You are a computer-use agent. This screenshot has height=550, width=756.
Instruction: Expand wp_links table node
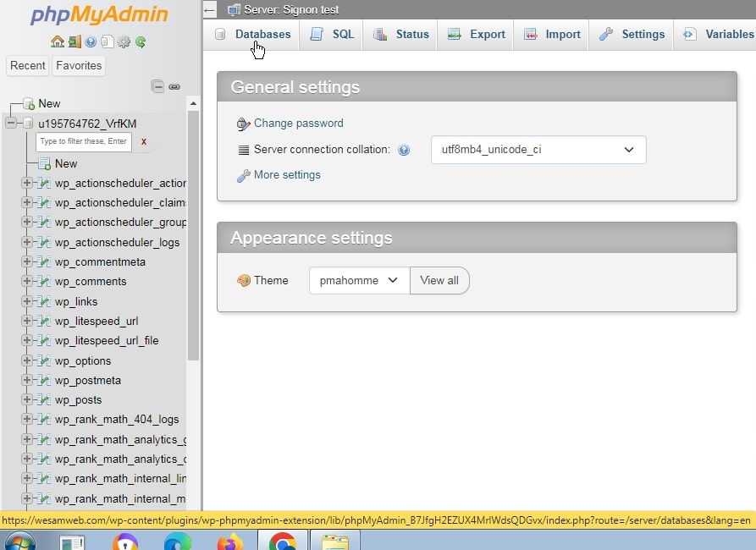click(27, 301)
